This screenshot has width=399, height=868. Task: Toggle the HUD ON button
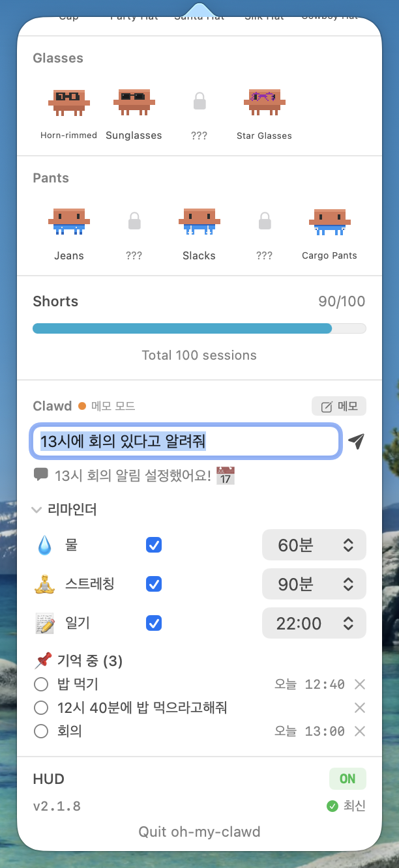click(347, 779)
